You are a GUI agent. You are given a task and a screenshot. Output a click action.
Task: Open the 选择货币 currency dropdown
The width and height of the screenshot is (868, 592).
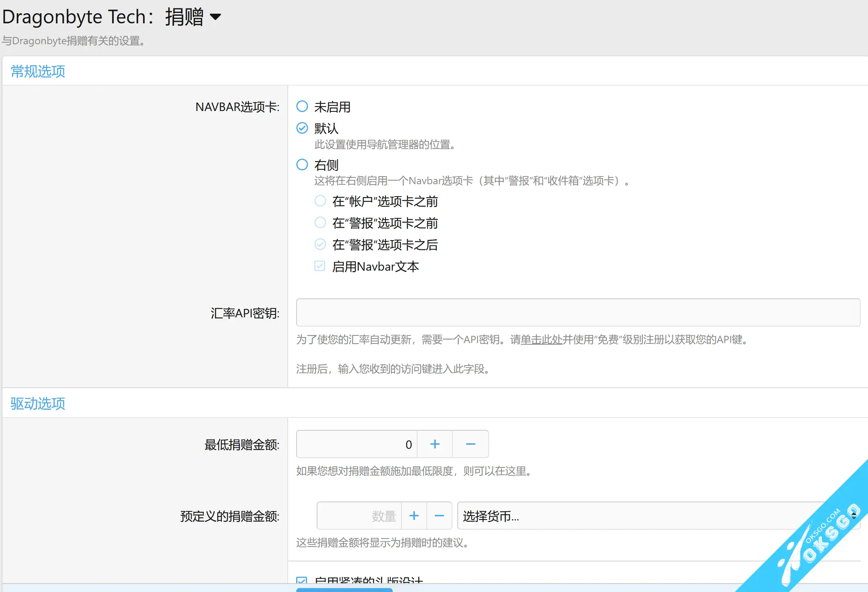click(x=659, y=516)
